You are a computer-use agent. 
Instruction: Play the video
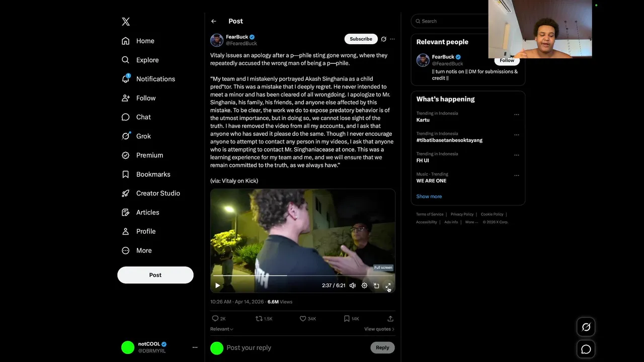pos(218,286)
